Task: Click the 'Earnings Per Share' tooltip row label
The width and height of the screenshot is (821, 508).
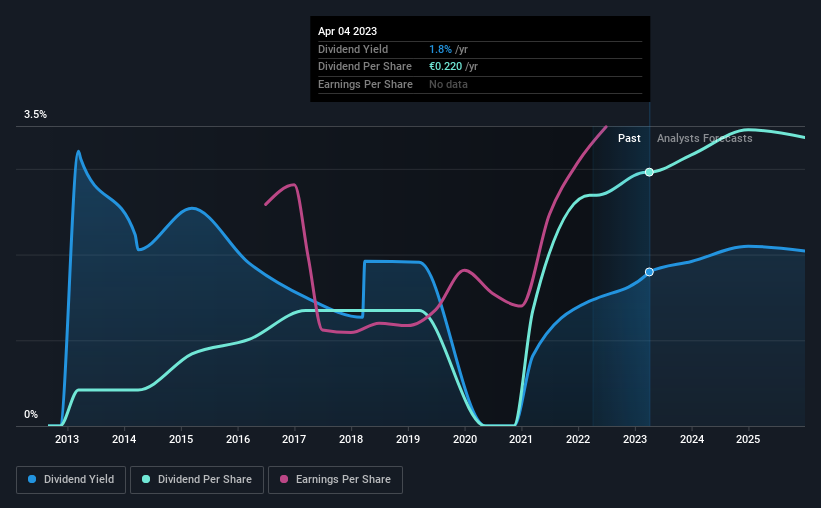Action: [x=365, y=84]
